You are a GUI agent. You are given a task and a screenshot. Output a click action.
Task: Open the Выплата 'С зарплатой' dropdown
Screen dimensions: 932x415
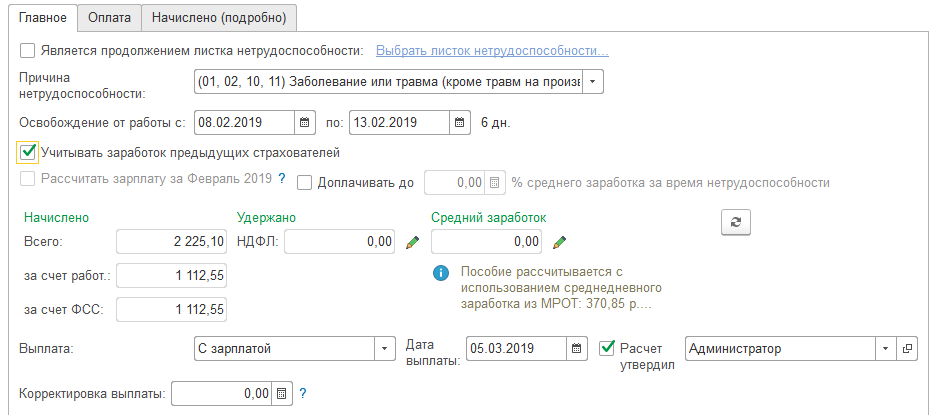tap(385, 349)
